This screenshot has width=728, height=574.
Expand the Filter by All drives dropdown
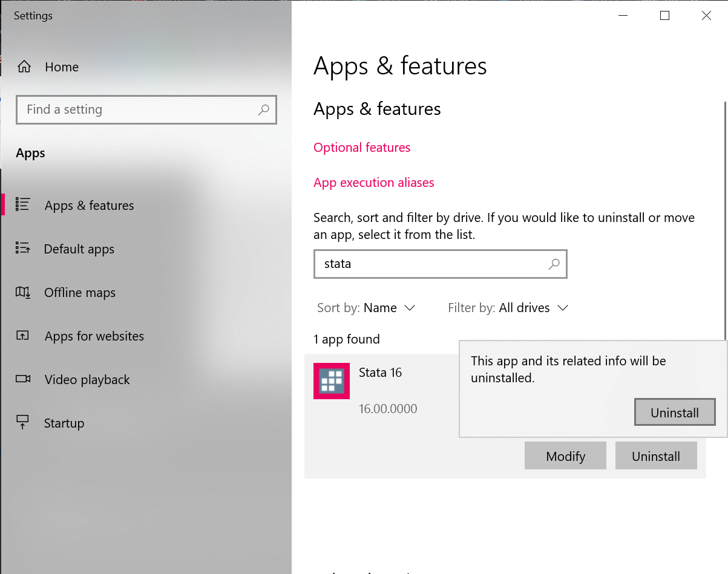[x=508, y=308]
